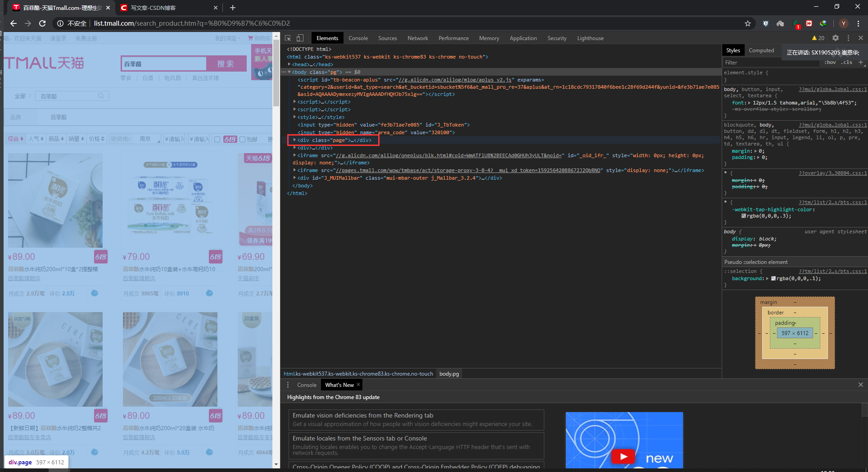Click the grey cloud extension icon

click(x=780, y=23)
